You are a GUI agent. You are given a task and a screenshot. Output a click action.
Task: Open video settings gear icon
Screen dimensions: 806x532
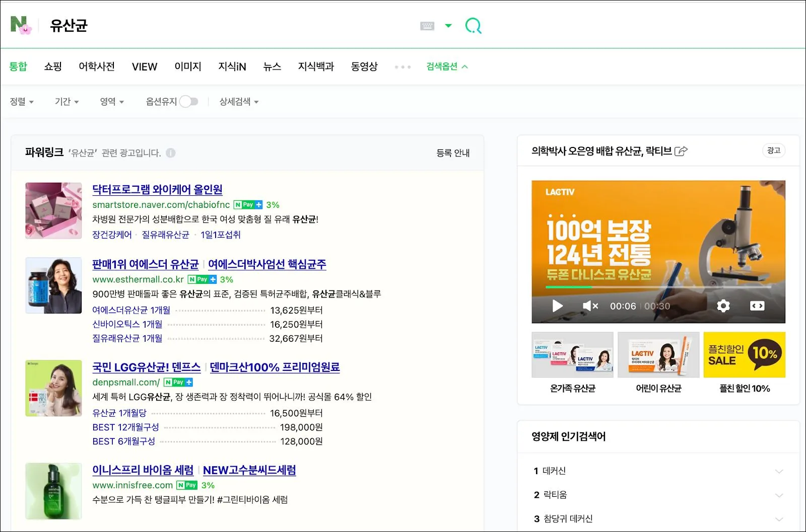coord(723,306)
